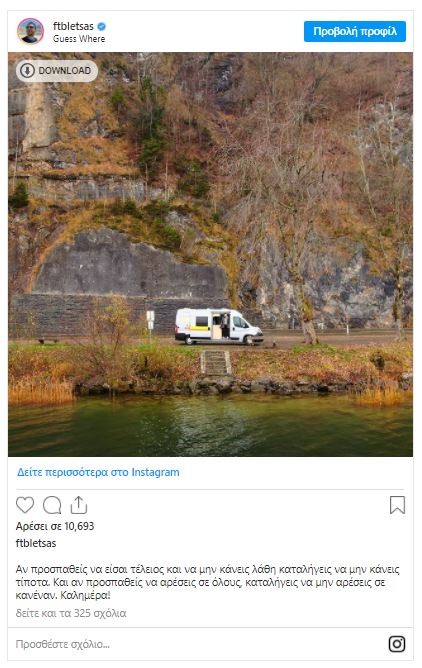View likes count Αρέσει σε 10,693

coord(55,526)
